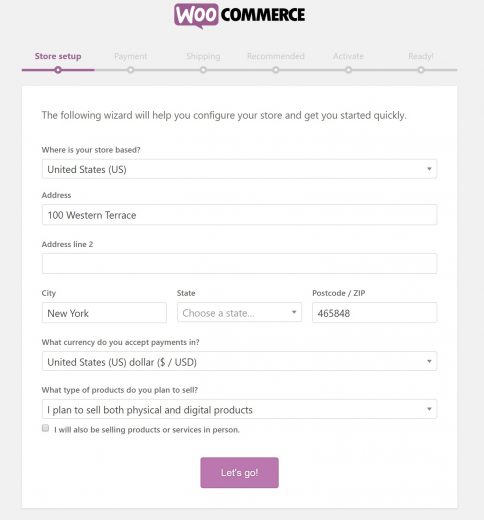Click the WooCommerce logo
This screenshot has width=484, height=520.
click(239, 15)
